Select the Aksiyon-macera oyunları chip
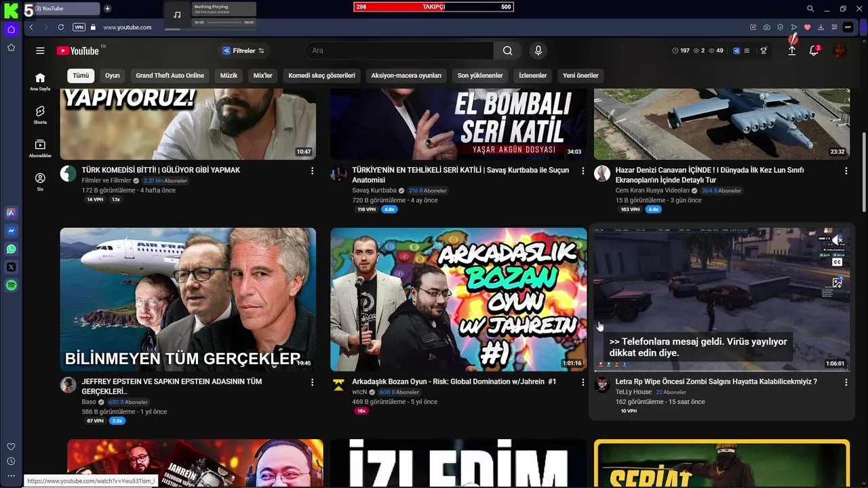This screenshot has height=488, width=868. point(406,75)
